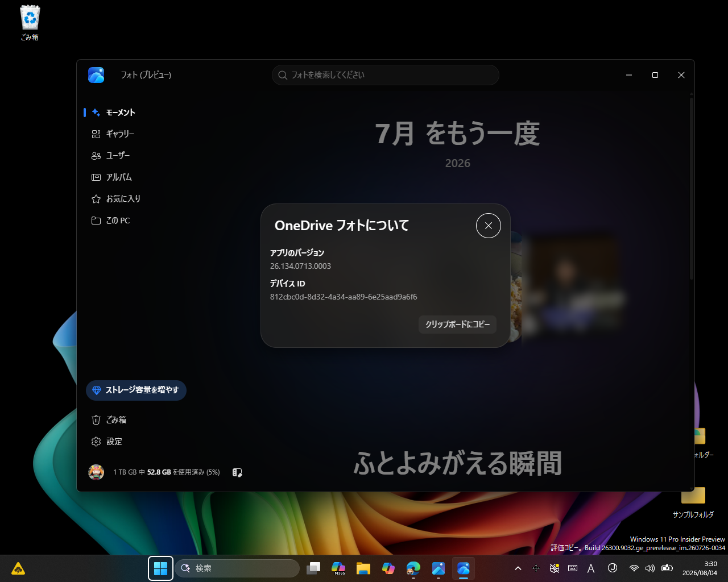Screen dimensions: 728x582
Task: Expand the hidden system tray icons chevron
Action: (x=518, y=568)
